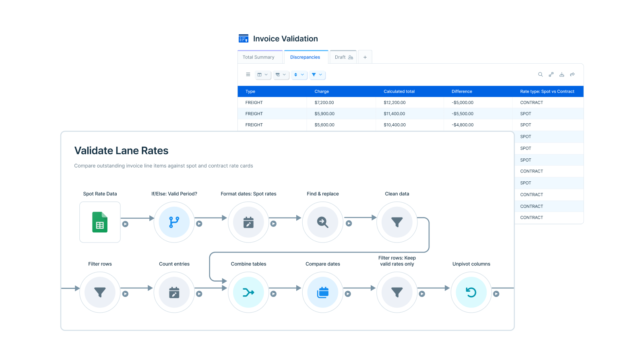Open the filter dropdown in table toolbar
644x363 pixels.
[x=317, y=75]
